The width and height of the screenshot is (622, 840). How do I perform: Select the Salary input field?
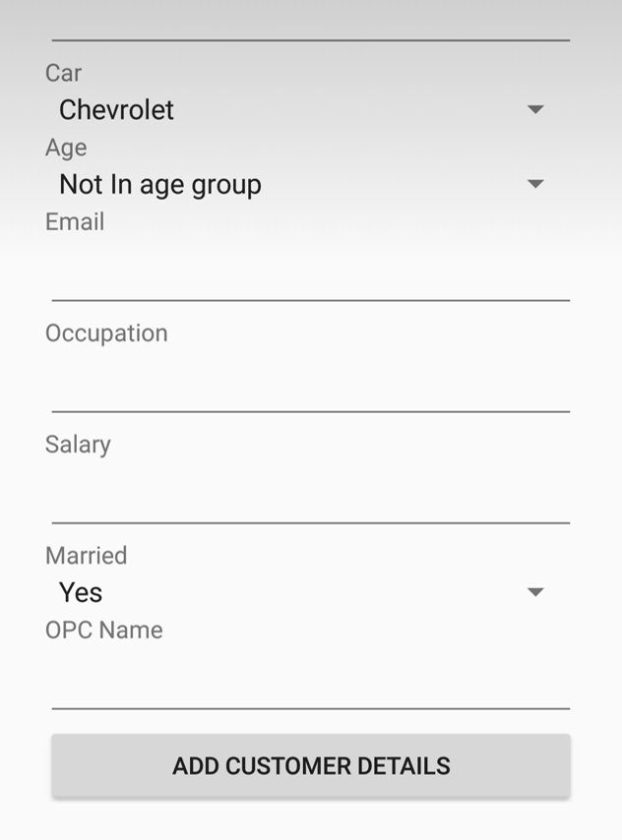(310, 495)
